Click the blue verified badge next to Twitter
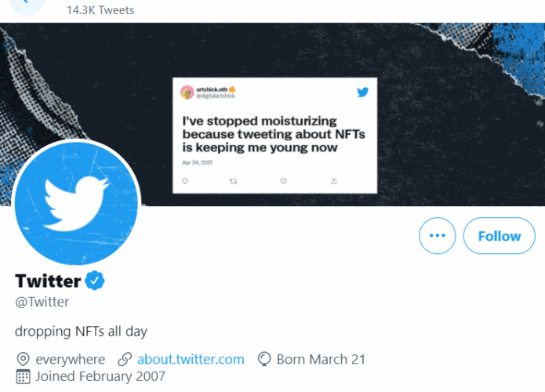This screenshot has width=545, height=392. pyautogui.click(x=95, y=280)
